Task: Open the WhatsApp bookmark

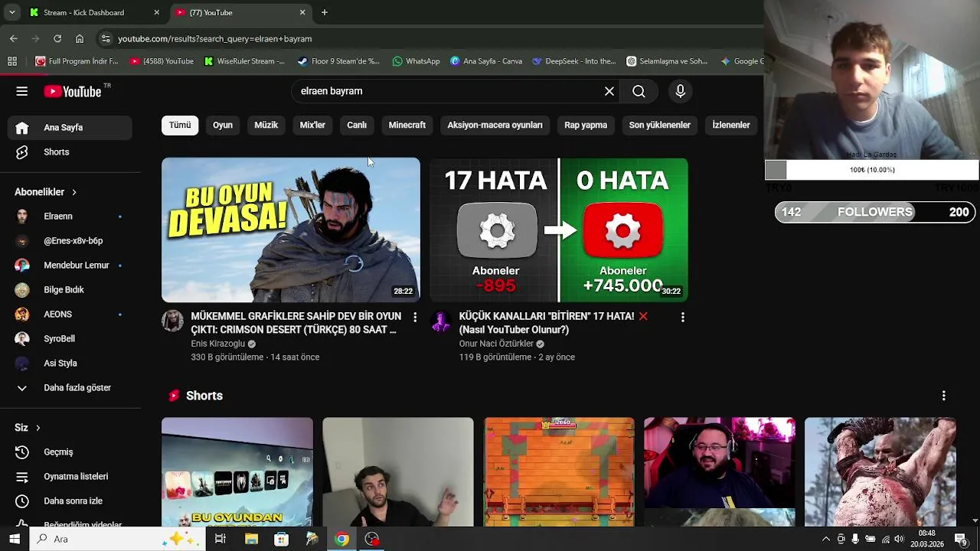Action: click(416, 61)
